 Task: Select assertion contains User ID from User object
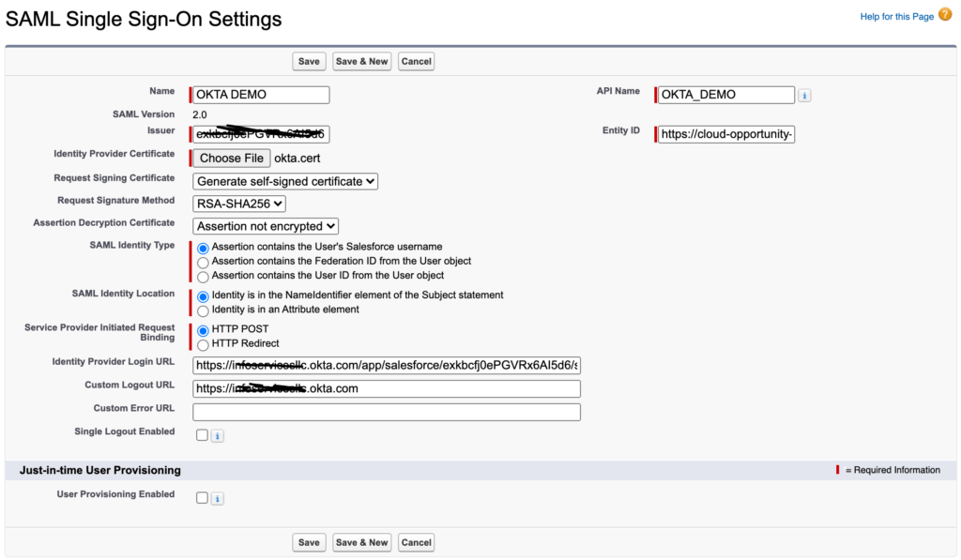pyautogui.click(x=202, y=275)
